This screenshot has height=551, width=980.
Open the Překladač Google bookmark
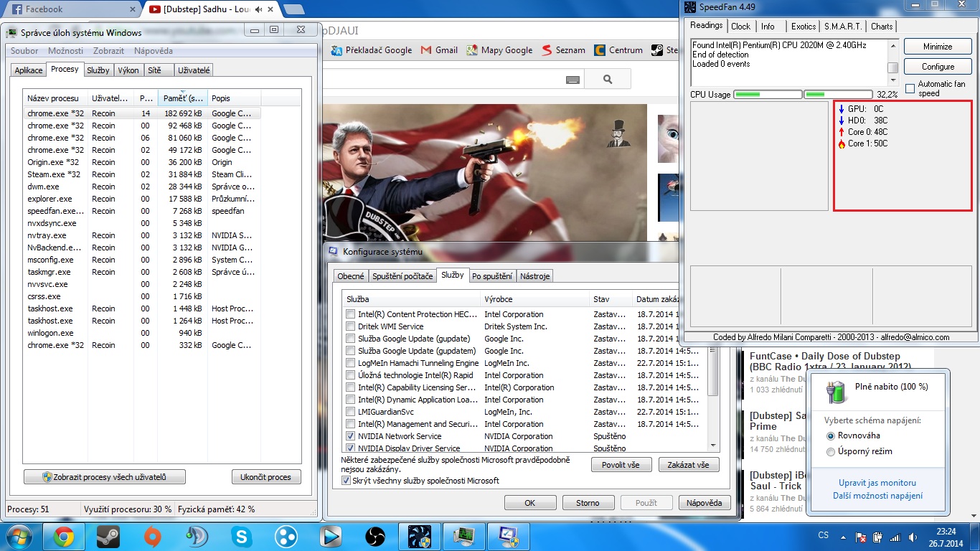pos(372,50)
